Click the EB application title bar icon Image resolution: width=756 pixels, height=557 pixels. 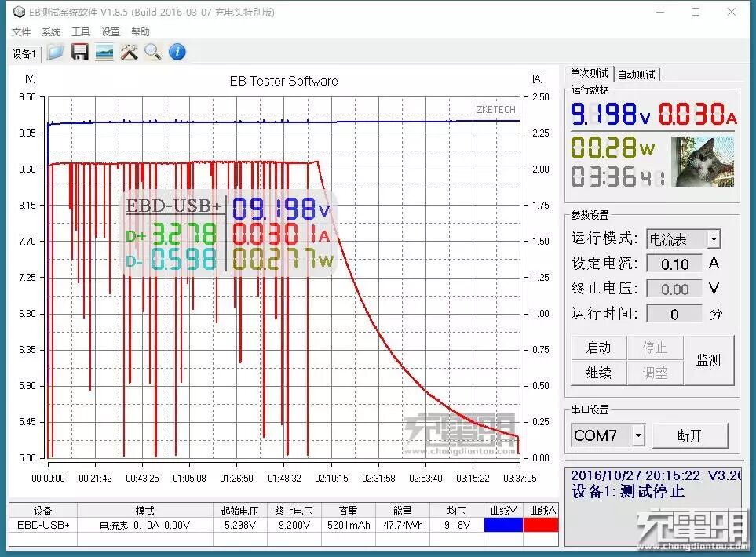pyautogui.click(x=19, y=12)
